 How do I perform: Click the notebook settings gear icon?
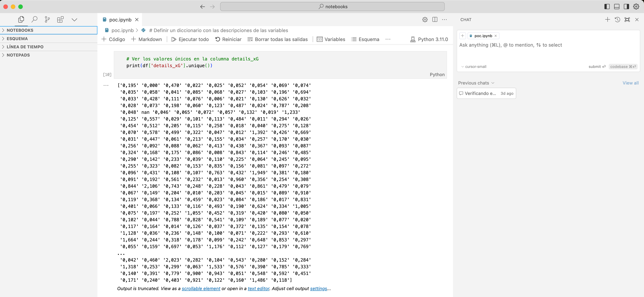click(425, 20)
